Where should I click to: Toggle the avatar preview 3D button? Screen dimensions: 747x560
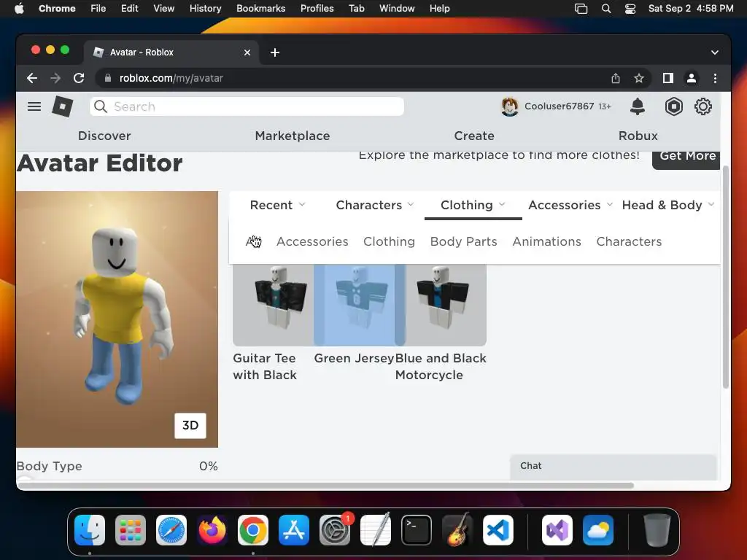(190, 425)
